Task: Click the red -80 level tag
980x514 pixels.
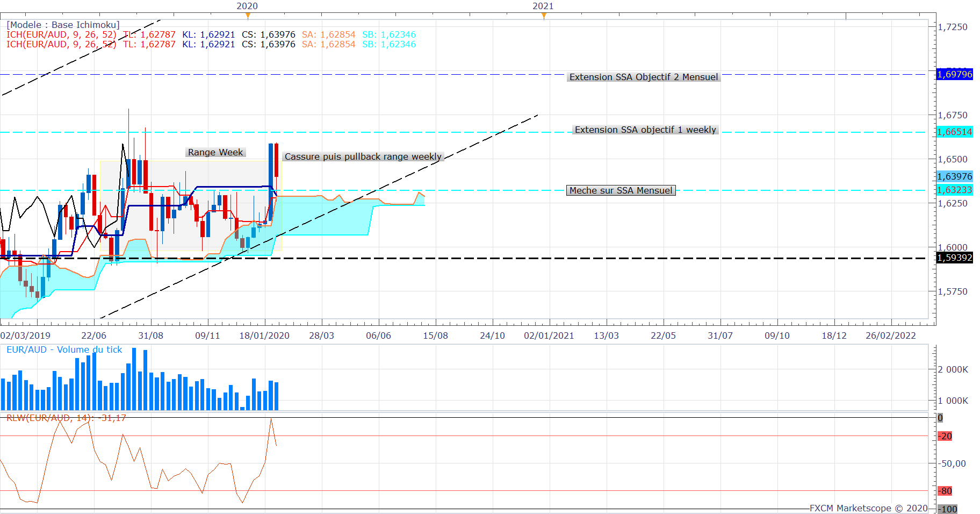Action: [945, 491]
